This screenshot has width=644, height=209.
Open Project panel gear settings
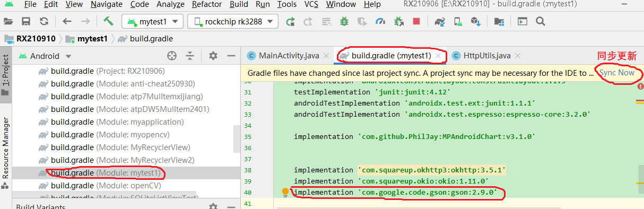(213, 56)
